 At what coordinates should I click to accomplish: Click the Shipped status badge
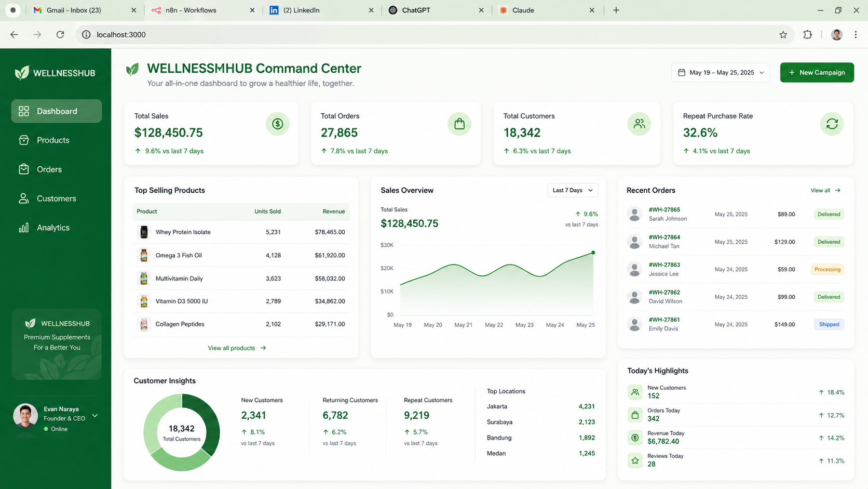(x=829, y=325)
